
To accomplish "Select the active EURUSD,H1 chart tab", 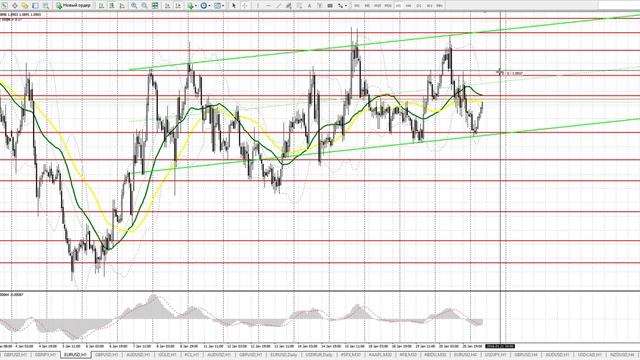I will pos(76,355).
